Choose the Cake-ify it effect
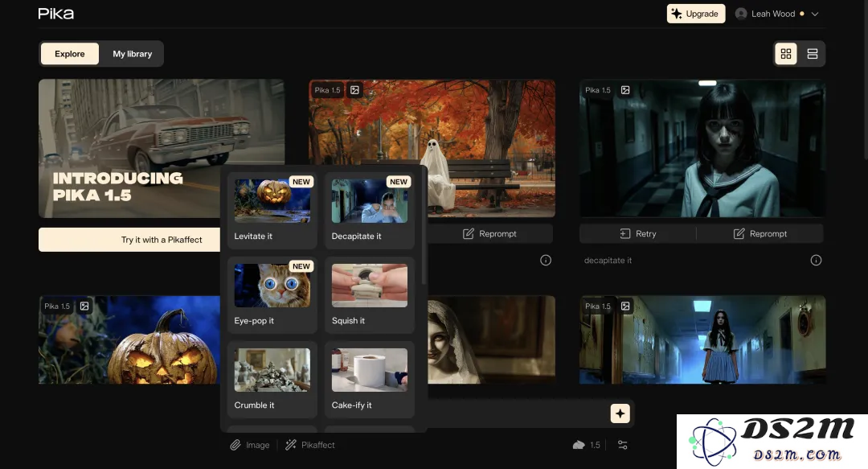The width and height of the screenshot is (868, 469). point(369,379)
